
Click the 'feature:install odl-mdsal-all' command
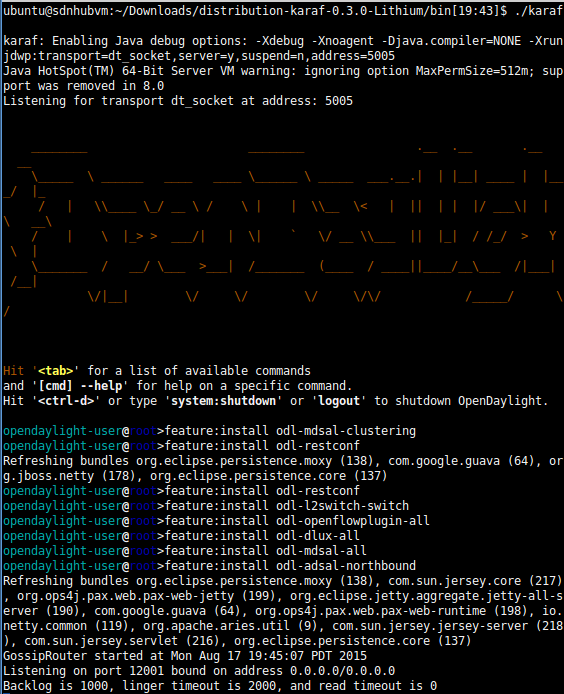coord(266,551)
